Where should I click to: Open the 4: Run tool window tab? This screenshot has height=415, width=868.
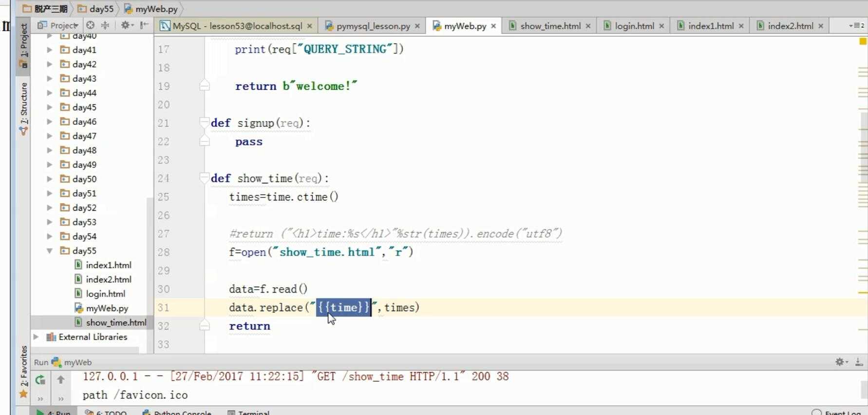pyautogui.click(x=54, y=413)
